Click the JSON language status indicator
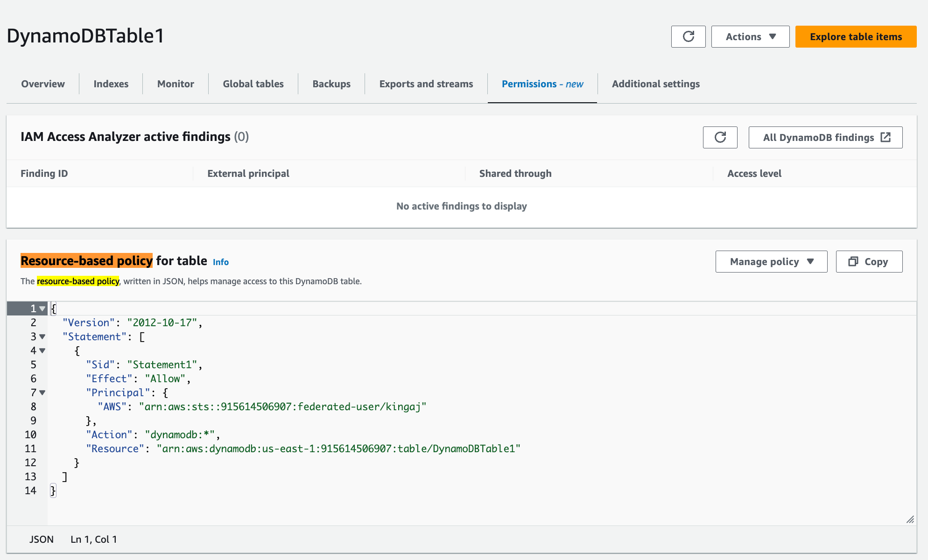928x560 pixels. pos(42,539)
